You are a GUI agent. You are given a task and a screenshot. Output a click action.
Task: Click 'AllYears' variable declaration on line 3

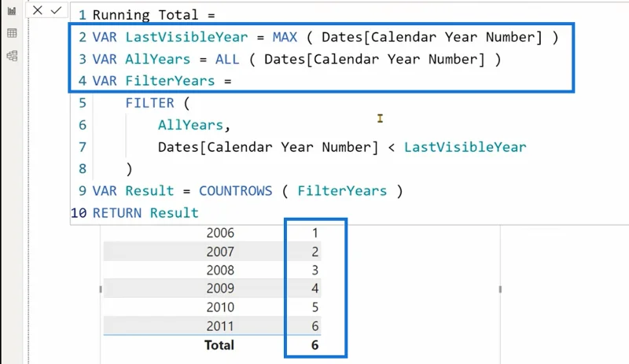tap(158, 59)
